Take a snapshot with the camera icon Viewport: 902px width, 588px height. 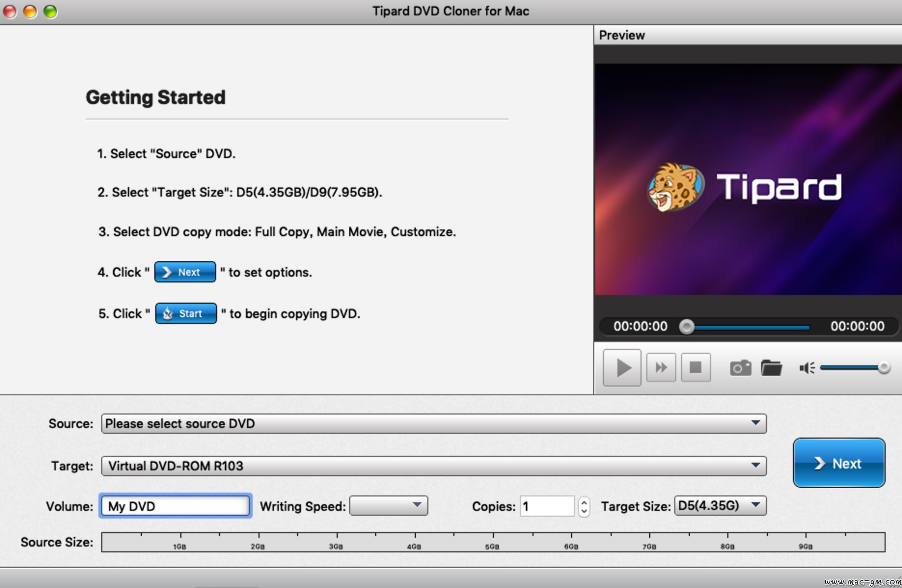point(740,368)
